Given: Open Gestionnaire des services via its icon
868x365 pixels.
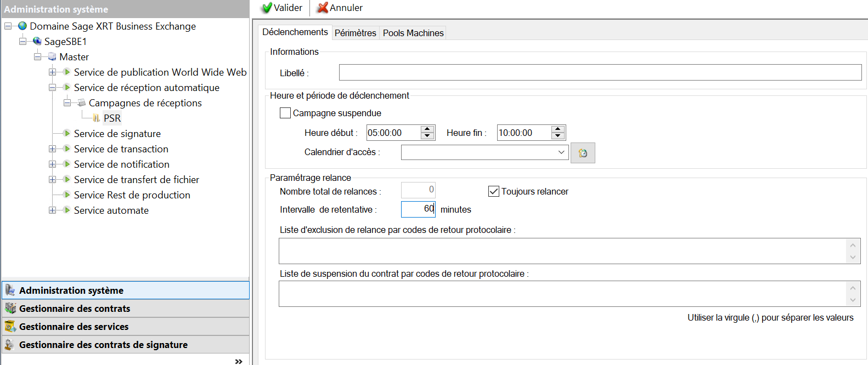Looking at the screenshot, I should coord(10,327).
